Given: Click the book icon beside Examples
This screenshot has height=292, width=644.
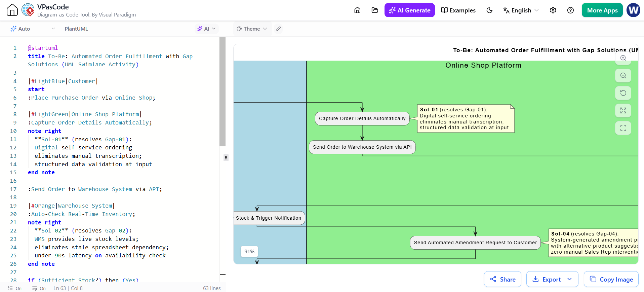Looking at the screenshot, I should [x=444, y=10].
